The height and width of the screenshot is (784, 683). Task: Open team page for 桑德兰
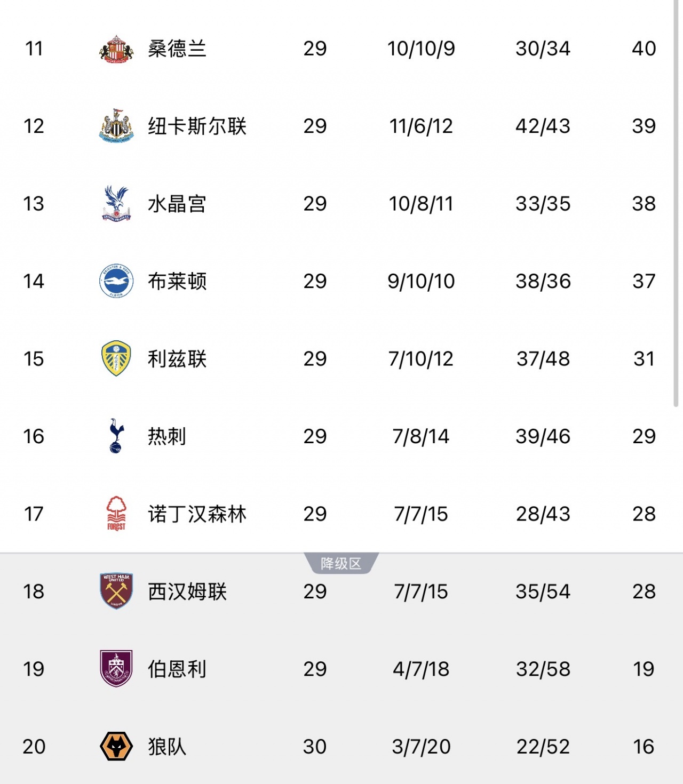tap(177, 49)
